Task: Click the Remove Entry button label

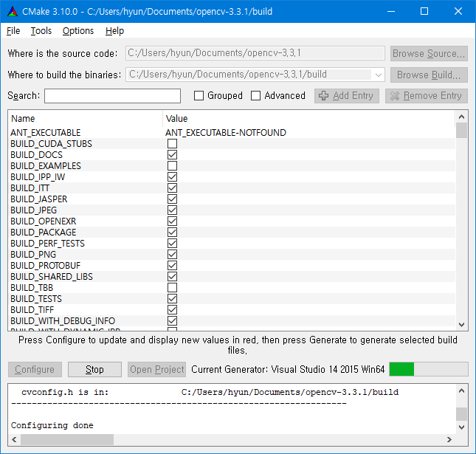Action: [x=432, y=96]
